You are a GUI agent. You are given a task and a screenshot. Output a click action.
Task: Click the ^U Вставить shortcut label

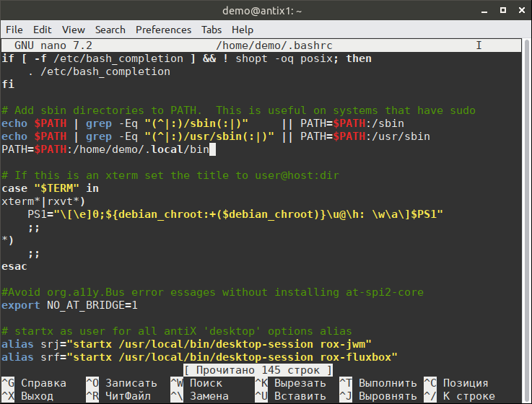coord(290,396)
